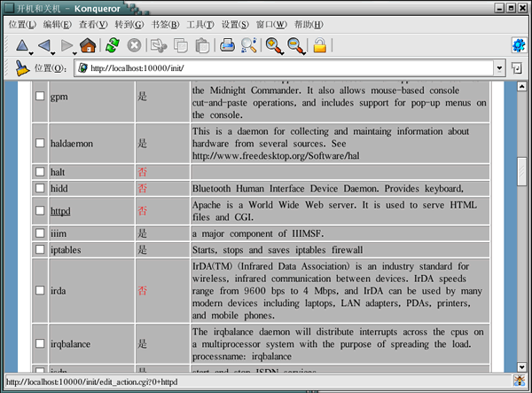Click the Konqueror gear animation icon
This screenshot has height=393, width=532.
point(519,45)
